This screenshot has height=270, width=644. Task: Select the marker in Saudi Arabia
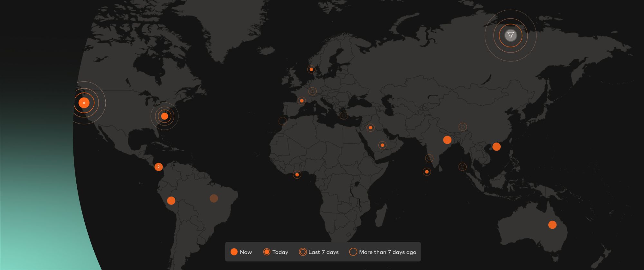[x=382, y=145]
